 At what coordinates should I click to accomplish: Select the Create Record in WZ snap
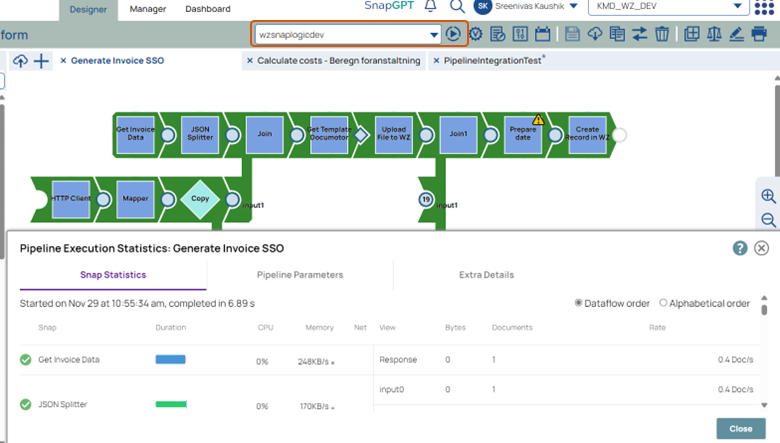[x=587, y=134]
